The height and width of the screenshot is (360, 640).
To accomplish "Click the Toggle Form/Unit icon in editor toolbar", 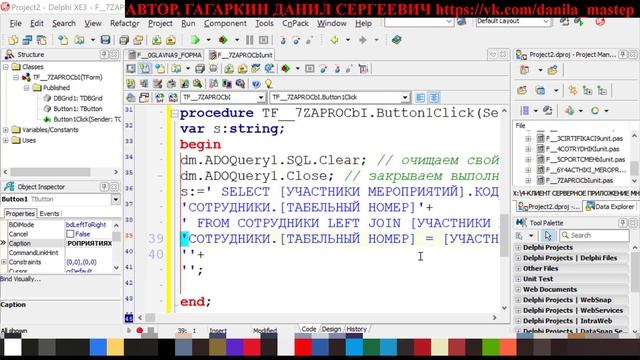I will tap(144, 98).
